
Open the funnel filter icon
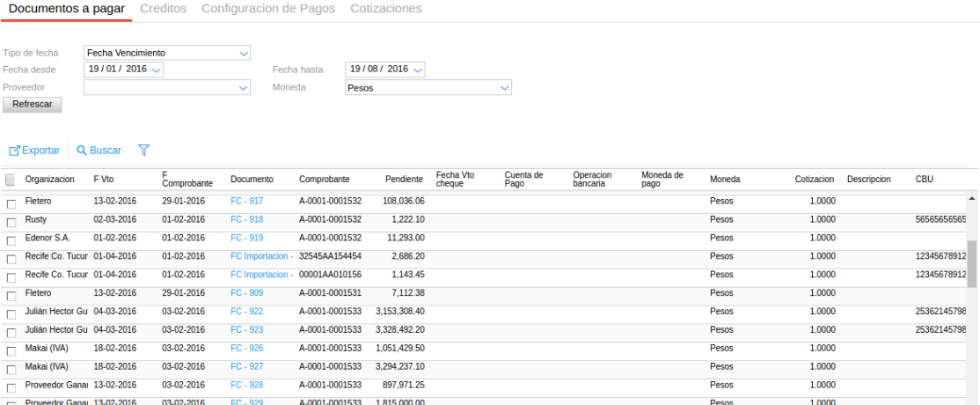tap(143, 151)
